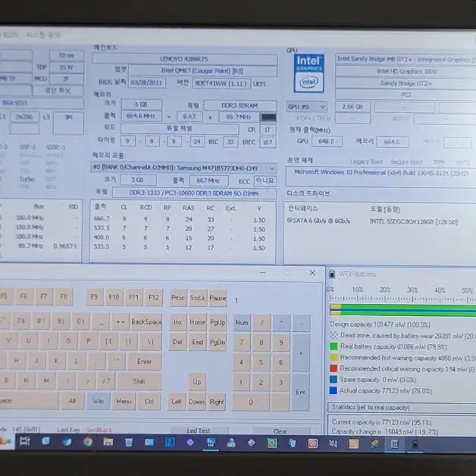Click the F12 key on the test keyboard
Image resolution: width=476 pixels, height=476 pixels.
(x=154, y=297)
